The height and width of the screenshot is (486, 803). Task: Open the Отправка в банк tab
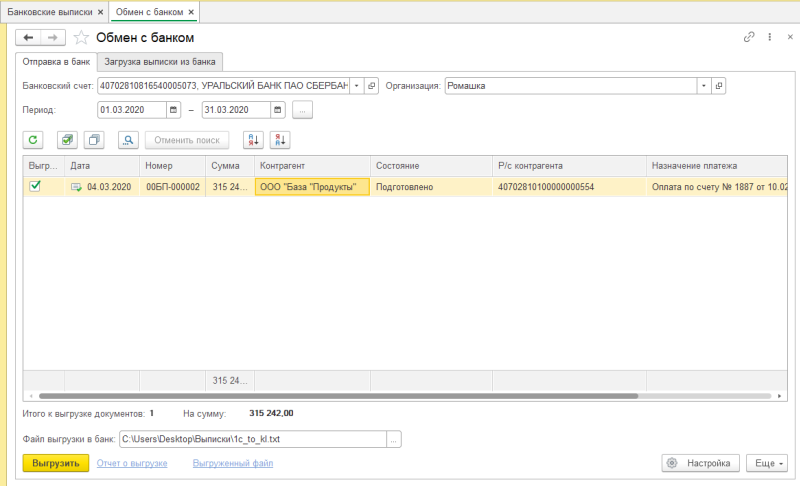click(56, 62)
